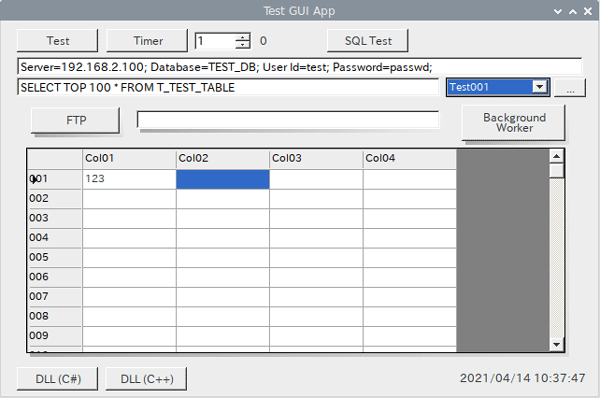This screenshot has width=600, height=398.
Task: Select row header 006
Action: [x=55, y=277]
